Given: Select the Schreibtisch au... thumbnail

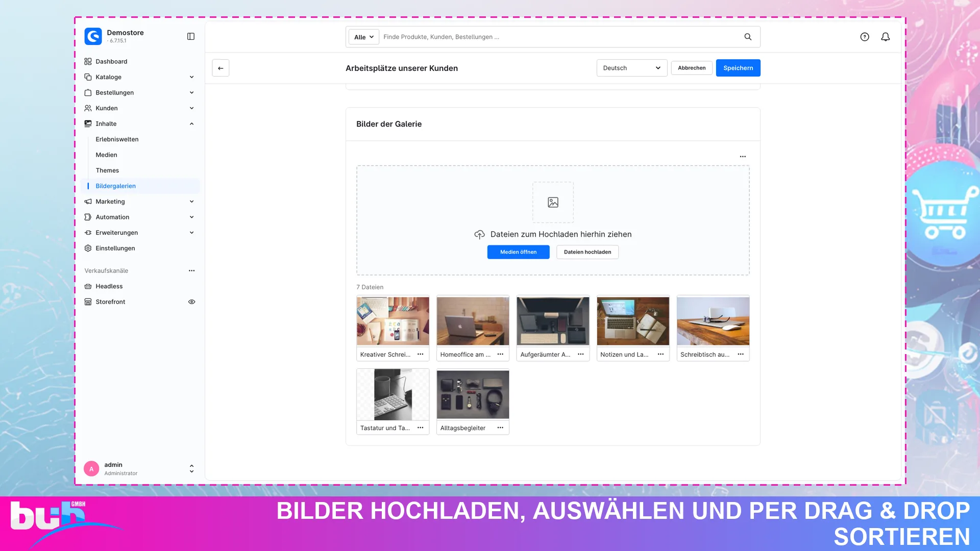Looking at the screenshot, I should pyautogui.click(x=713, y=321).
